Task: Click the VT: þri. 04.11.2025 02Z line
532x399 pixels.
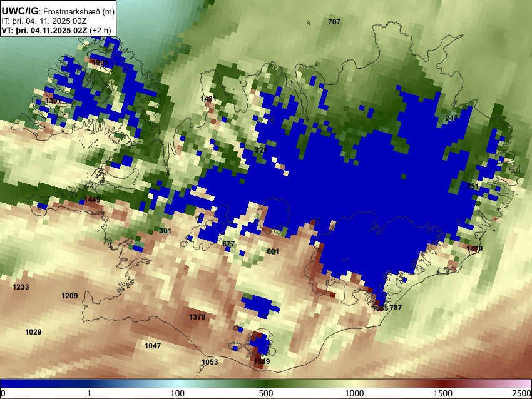Action: 56,30
